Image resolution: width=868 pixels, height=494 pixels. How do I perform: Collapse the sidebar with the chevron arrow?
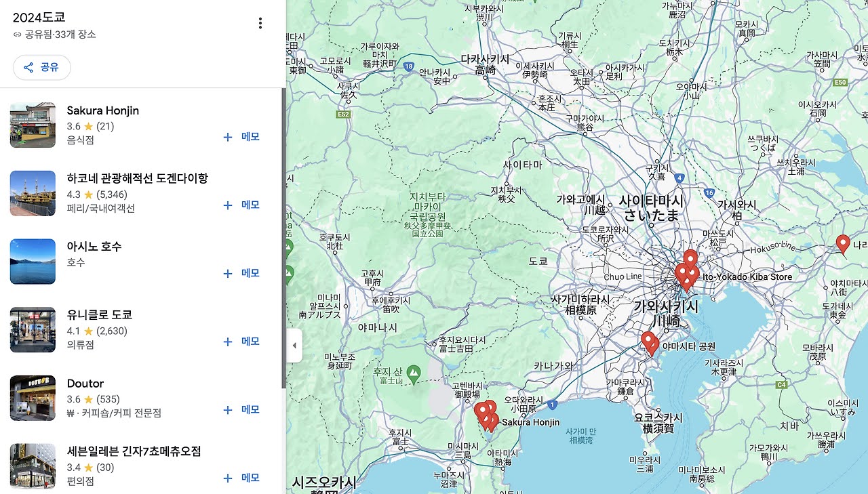coord(294,345)
